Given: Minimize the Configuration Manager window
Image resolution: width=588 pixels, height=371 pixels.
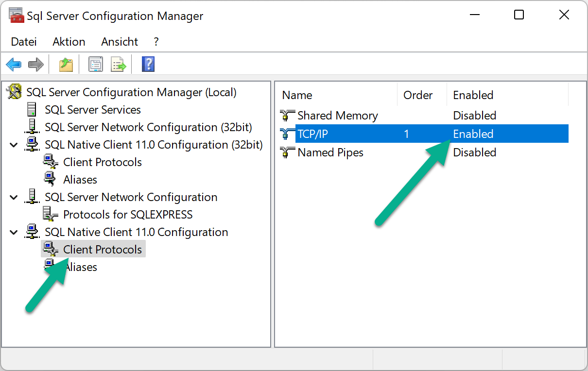Looking at the screenshot, I should click(x=475, y=15).
